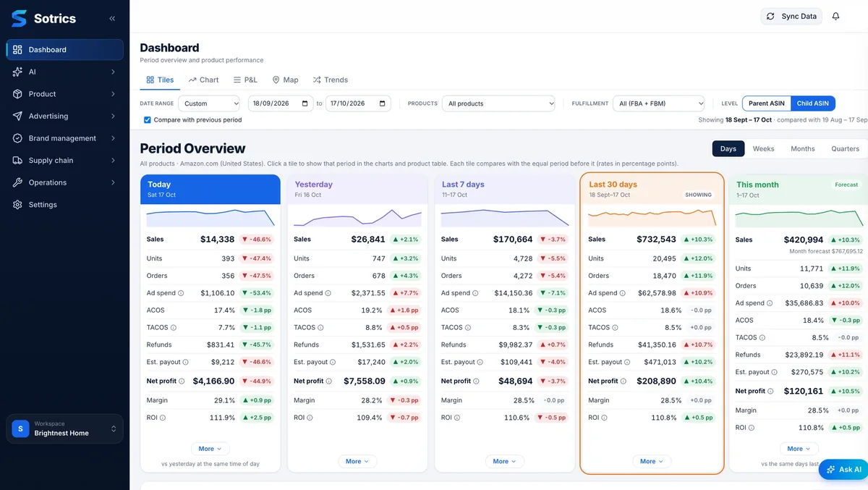Click Est. payout info icon in Today tile
The height and width of the screenshot is (490, 868).
click(x=185, y=362)
